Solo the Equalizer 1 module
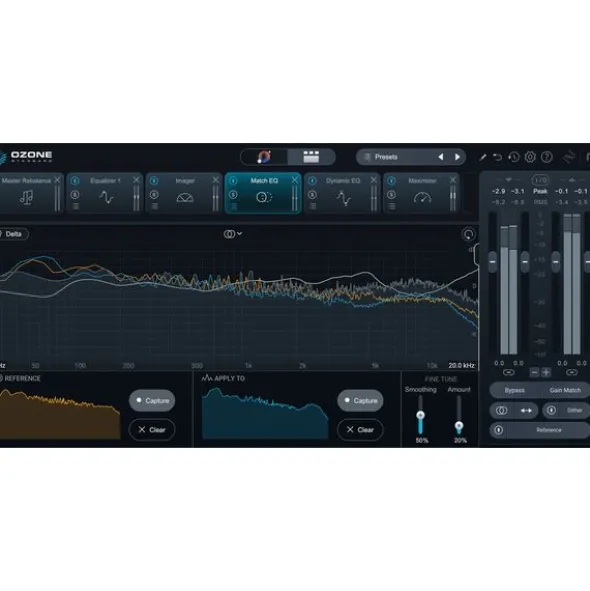This screenshot has width=590, height=591. click(75, 195)
